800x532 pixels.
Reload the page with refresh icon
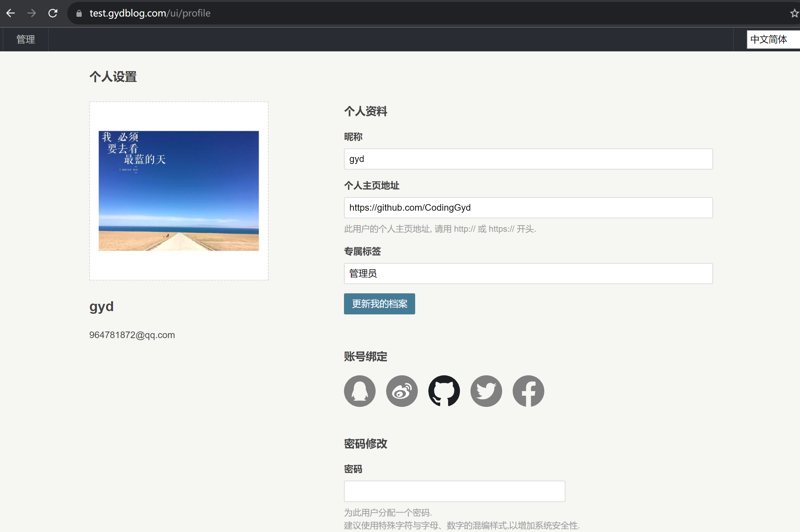(53, 13)
